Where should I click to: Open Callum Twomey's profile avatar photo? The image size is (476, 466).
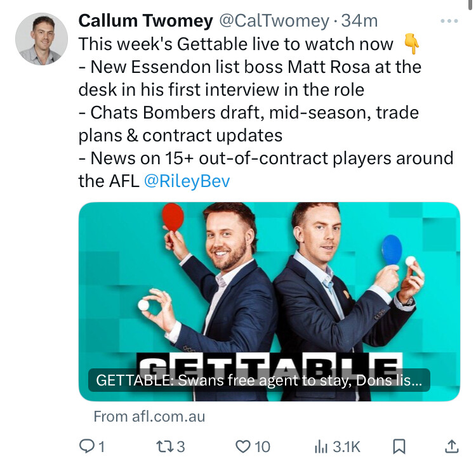(x=41, y=39)
